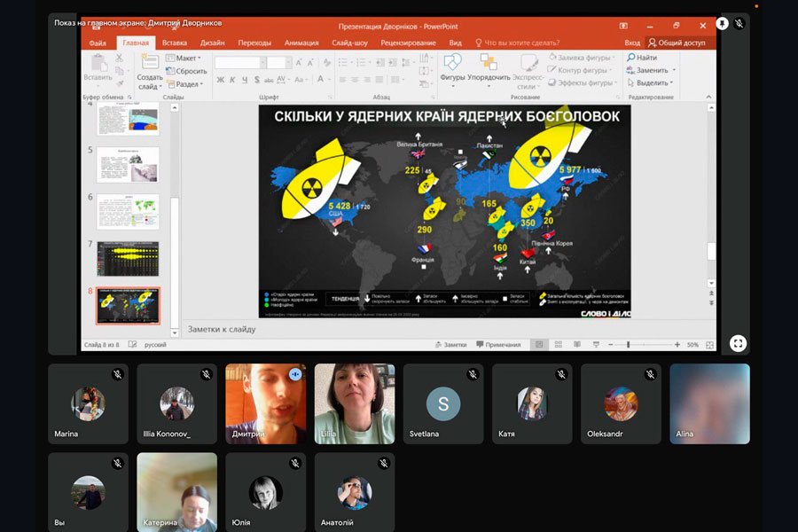Click the Примечания icon in status bar
The image size is (798, 532).
tap(498, 344)
